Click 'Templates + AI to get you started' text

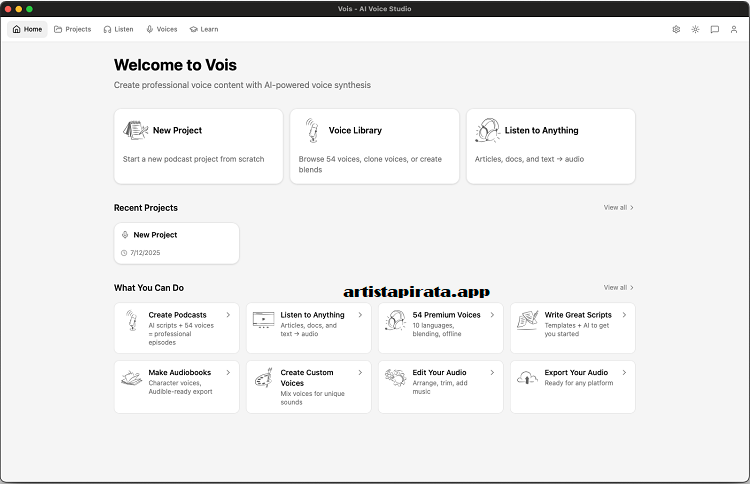(x=577, y=330)
